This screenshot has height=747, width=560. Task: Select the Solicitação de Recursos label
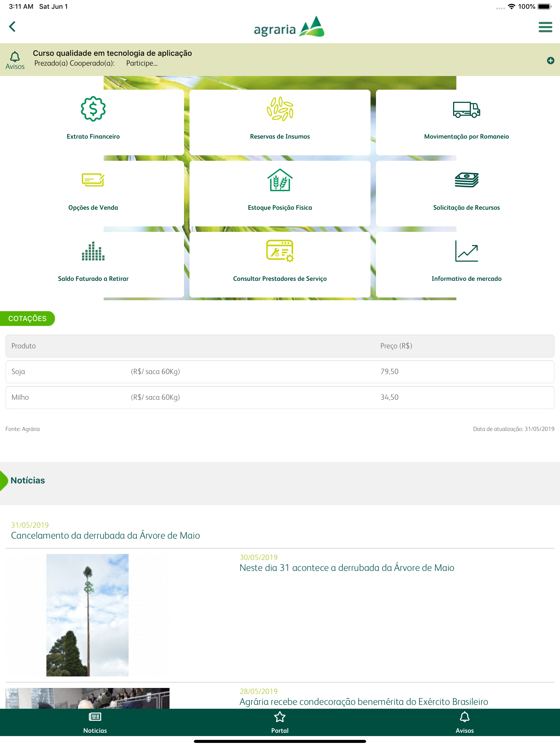pyautogui.click(x=466, y=208)
